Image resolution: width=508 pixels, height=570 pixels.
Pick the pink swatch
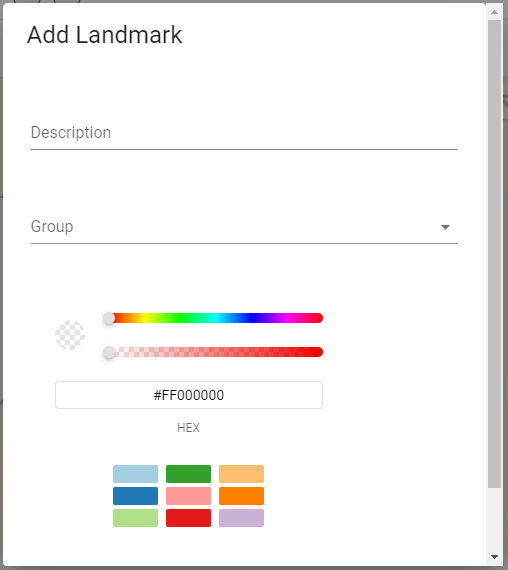coord(188,496)
